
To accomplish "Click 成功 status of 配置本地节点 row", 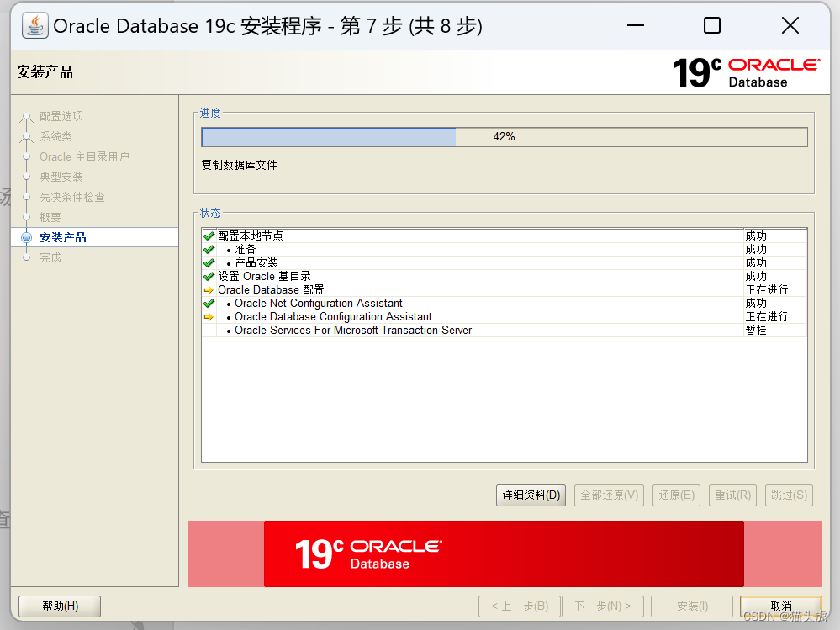I will coord(756,236).
